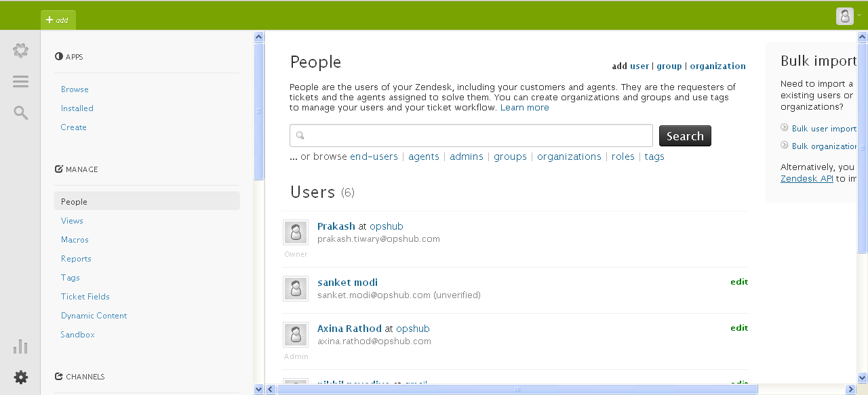Screen dimensions: 868x395
Task: Click the Zendesk home lotus icon
Action: click(x=20, y=50)
